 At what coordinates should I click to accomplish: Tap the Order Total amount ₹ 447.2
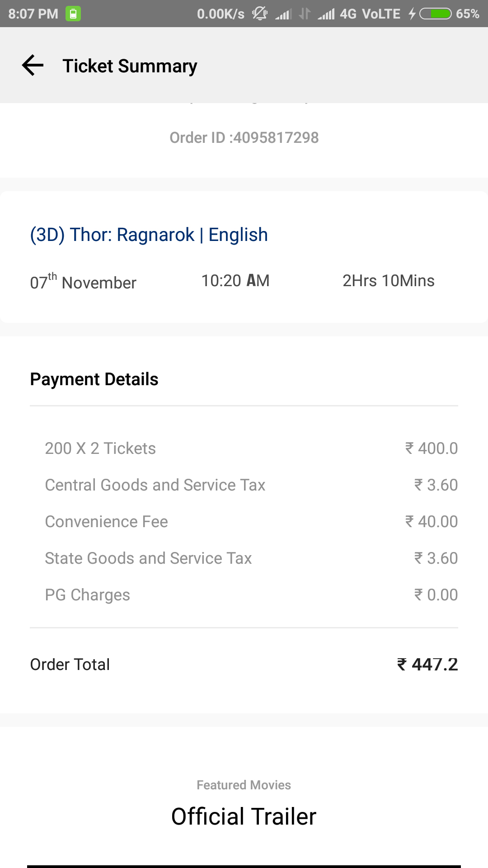pos(427,665)
